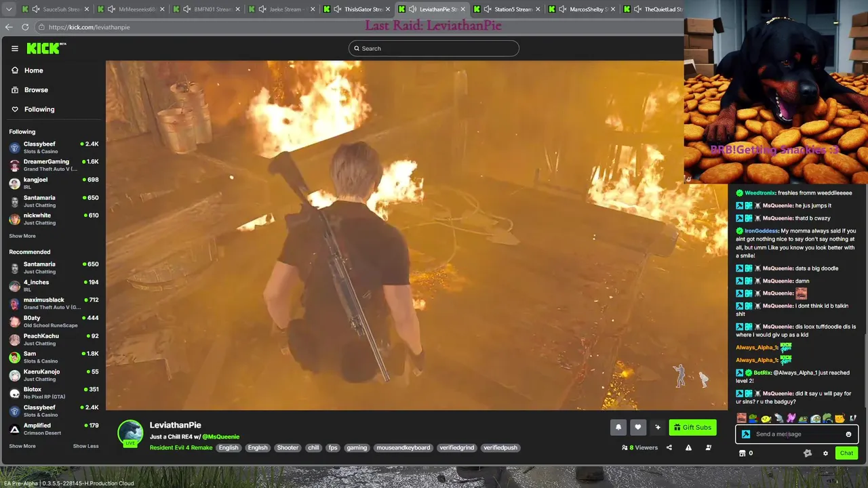
Task: Click the green Chat send button
Action: (846, 453)
